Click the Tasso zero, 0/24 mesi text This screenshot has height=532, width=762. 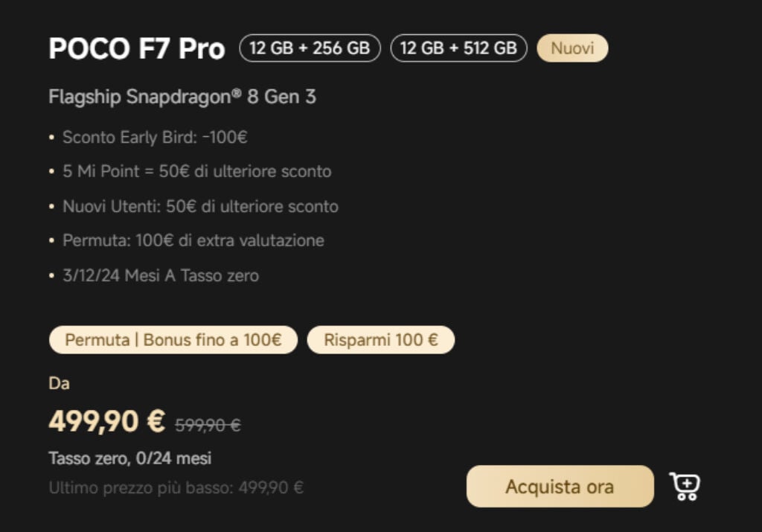tap(129, 458)
